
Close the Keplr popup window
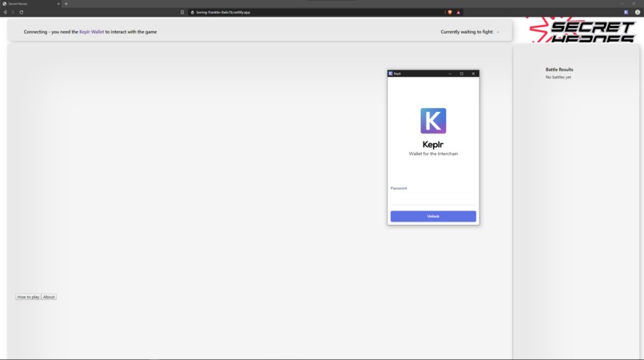tap(473, 74)
